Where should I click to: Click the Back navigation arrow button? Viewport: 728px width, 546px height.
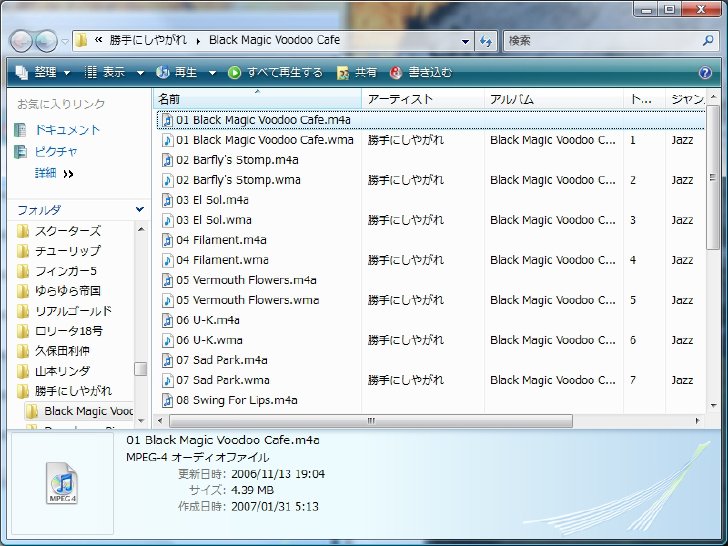tap(21, 41)
